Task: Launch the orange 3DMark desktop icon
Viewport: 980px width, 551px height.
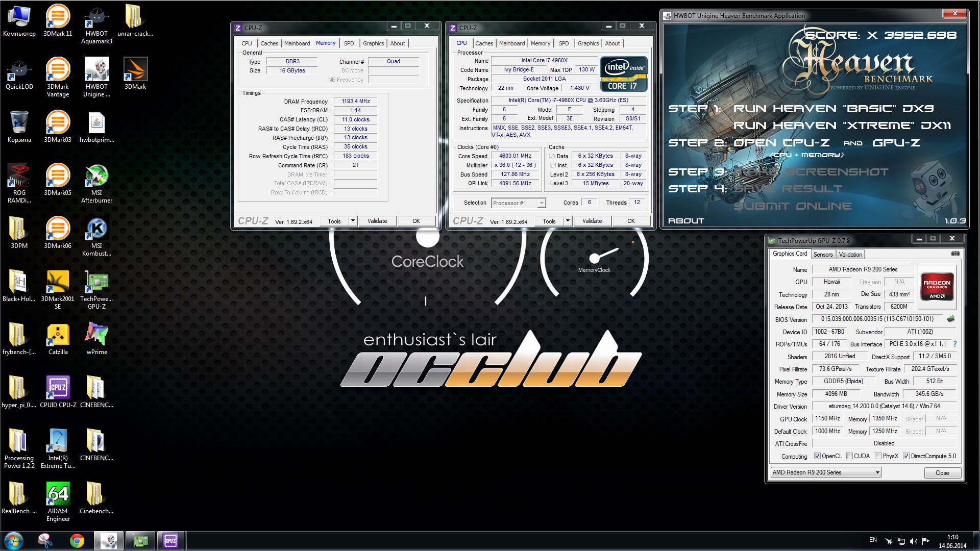Action: pyautogui.click(x=135, y=74)
